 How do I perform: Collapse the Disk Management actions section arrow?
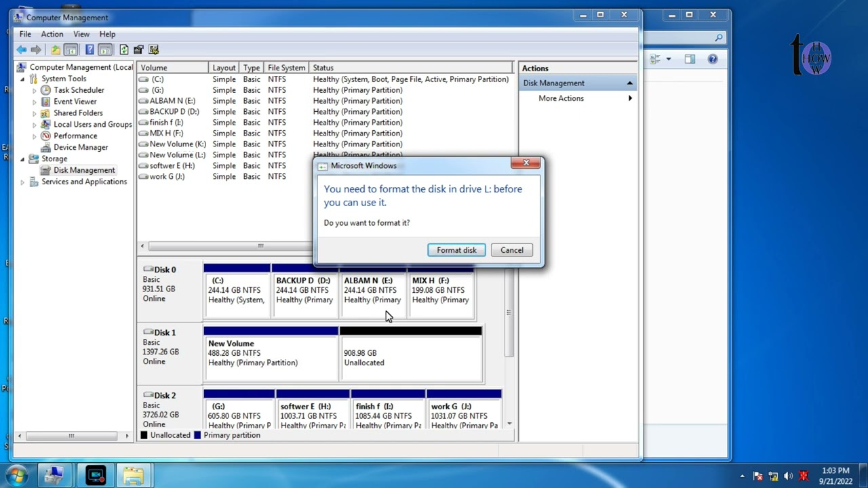629,83
